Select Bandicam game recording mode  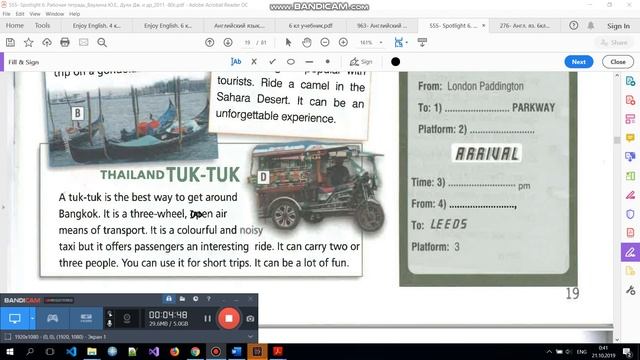click(x=52, y=318)
